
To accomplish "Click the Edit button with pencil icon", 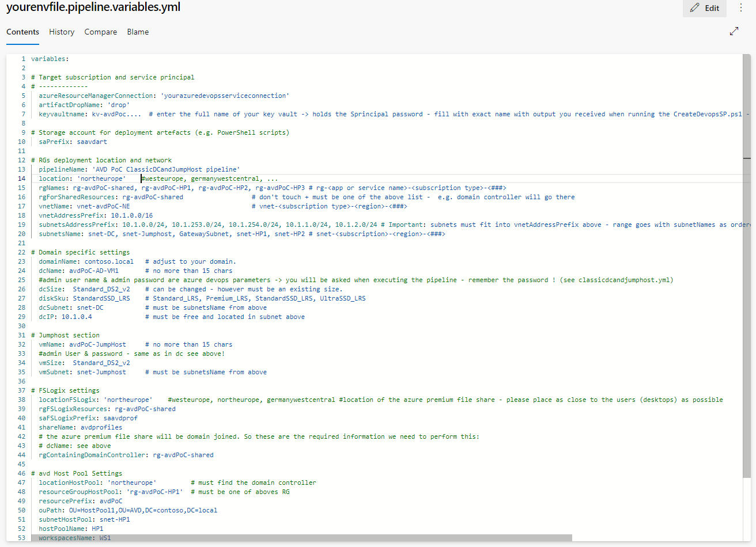I will click(x=704, y=8).
